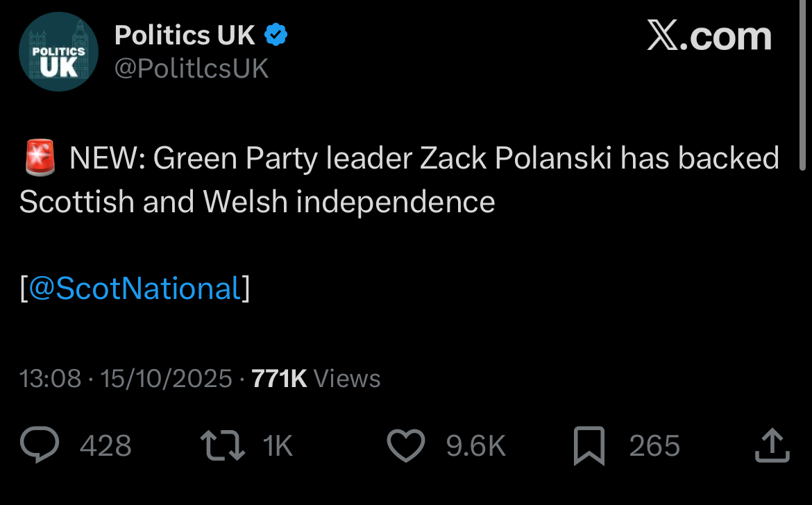Tap the repost arrows icon
The height and width of the screenshot is (505, 812).
[x=222, y=445]
